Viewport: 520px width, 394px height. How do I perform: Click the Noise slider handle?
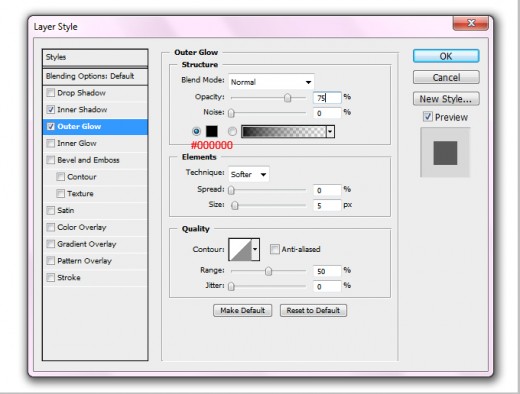231,113
